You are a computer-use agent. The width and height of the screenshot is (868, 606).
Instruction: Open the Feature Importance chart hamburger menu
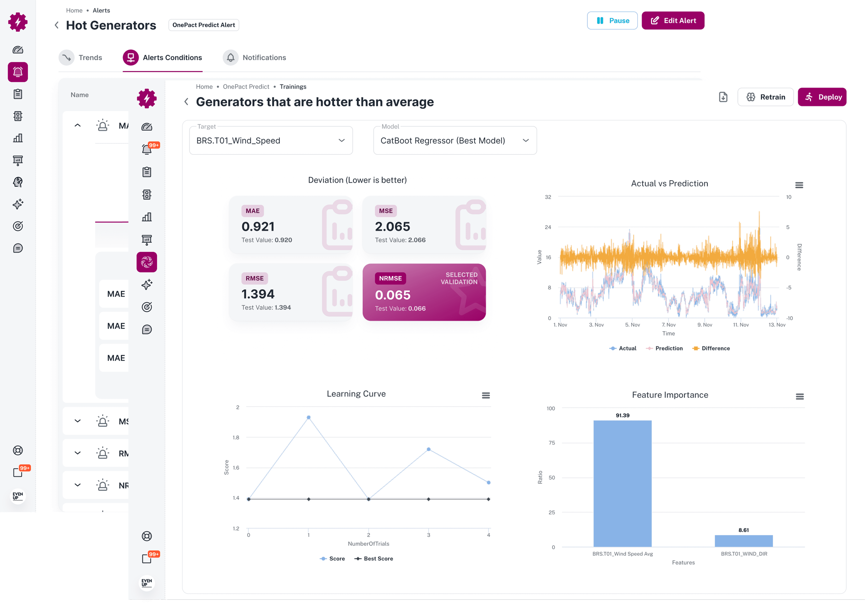[x=800, y=396]
